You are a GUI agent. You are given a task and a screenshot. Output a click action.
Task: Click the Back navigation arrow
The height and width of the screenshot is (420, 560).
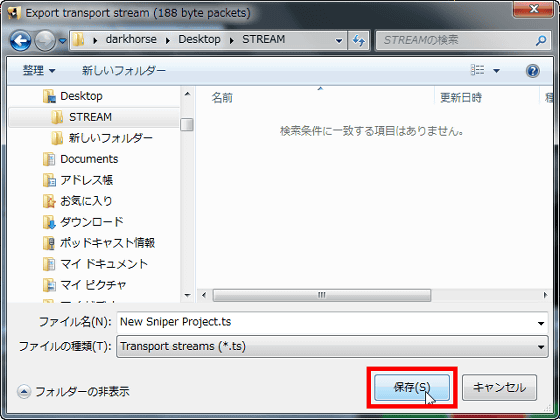click(20, 41)
